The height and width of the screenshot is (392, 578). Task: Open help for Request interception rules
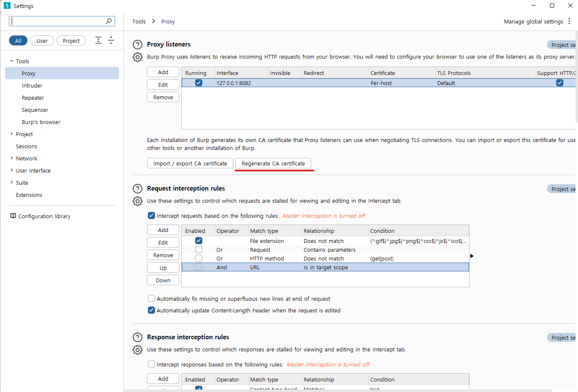(137, 188)
